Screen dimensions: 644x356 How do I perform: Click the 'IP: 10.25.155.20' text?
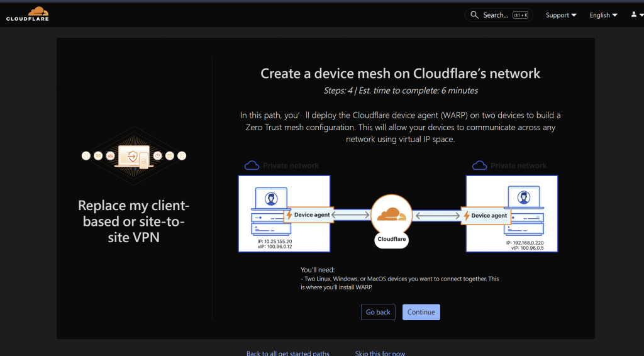[x=275, y=242]
